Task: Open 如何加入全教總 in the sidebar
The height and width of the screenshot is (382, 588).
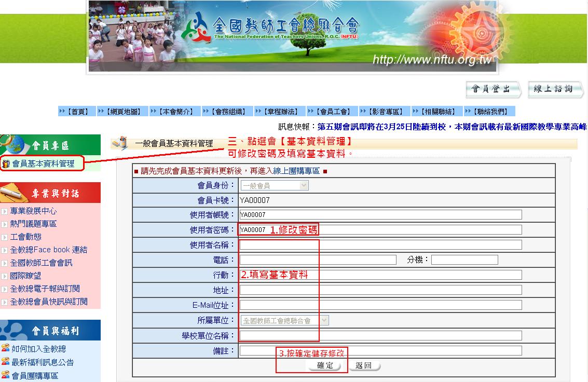Action: coord(38,349)
